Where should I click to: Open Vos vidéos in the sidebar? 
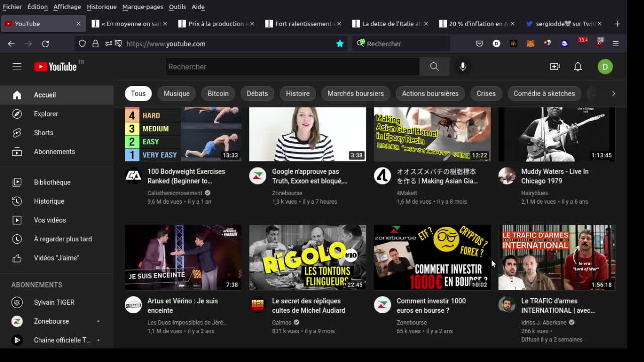57,220
